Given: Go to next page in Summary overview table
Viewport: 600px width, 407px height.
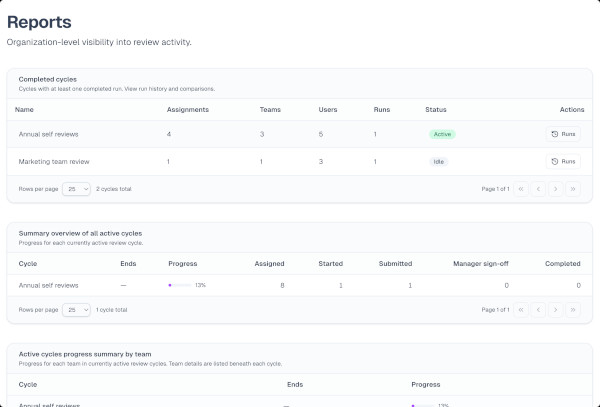Looking at the screenshot, I should pyautogui.click(x=556, y=310).
